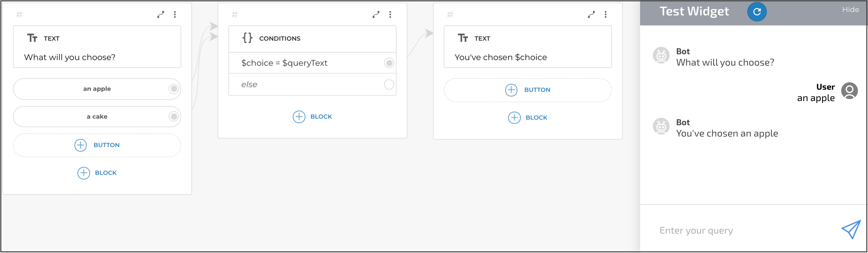Screen dimensions: 868x253
Task: Add a block to the conditions screen
Action: point(312,117)
